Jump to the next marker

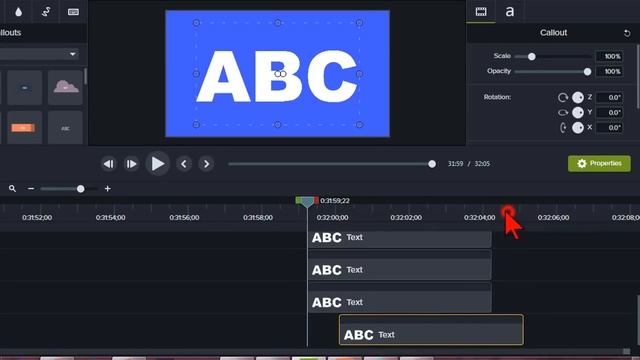[206, 164]
